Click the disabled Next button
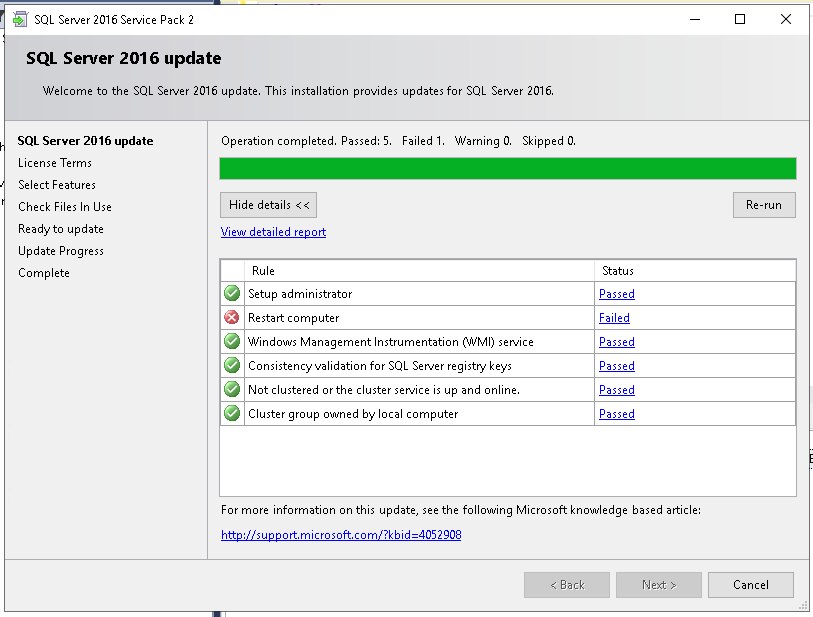813x617 pixels. click(x=658, y=585)
